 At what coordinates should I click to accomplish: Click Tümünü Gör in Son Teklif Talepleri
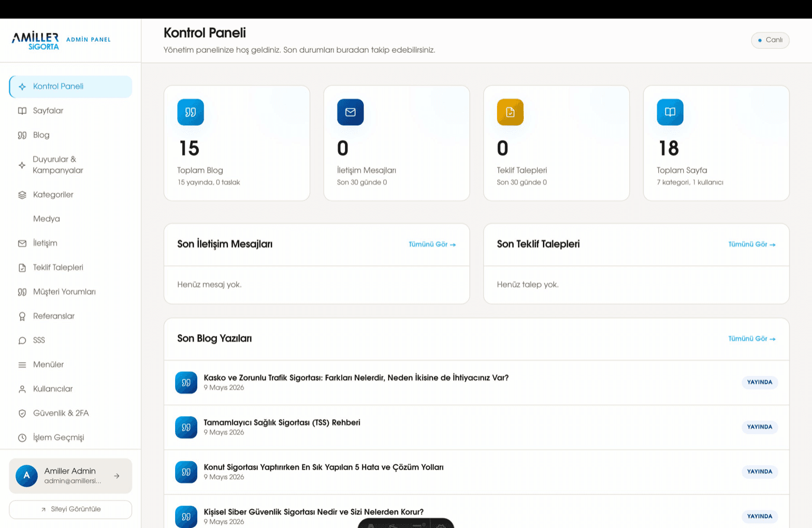(752, 244)
